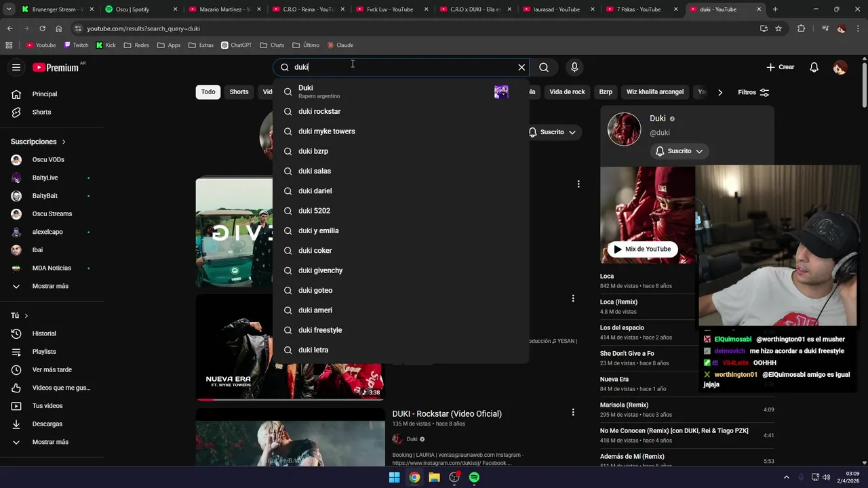Open the Filtros search filters

click(753, 92)
